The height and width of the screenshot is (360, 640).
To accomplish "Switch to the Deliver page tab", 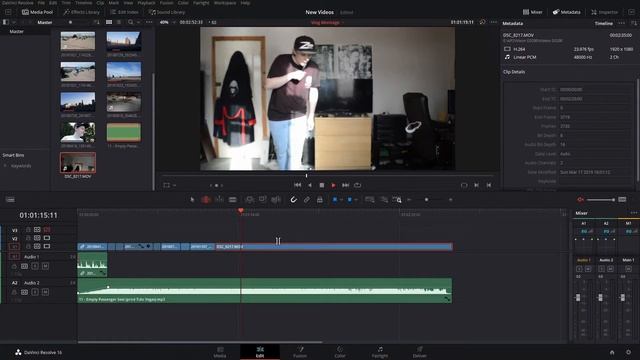I will click(420, 352).
